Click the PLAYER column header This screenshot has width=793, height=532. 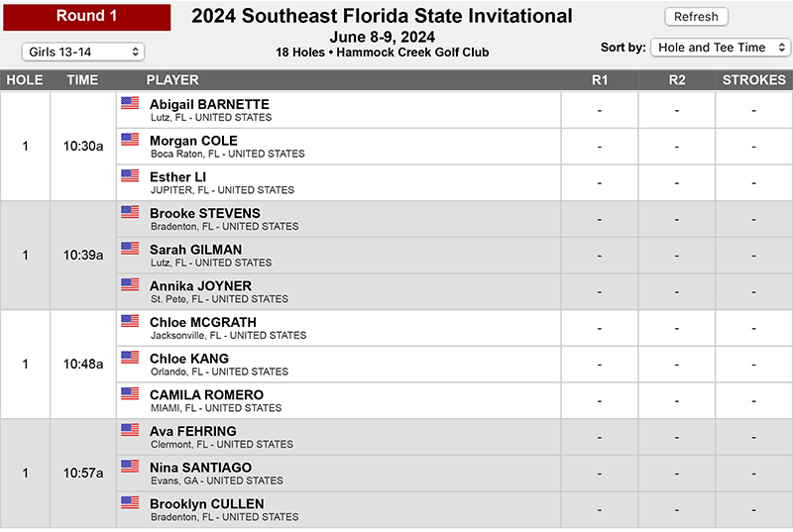coord(172,80)
